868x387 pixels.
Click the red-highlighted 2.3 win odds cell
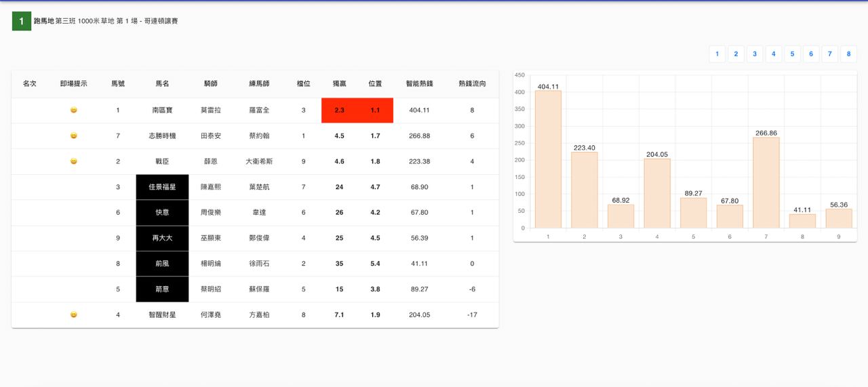(x=339, y=110)
